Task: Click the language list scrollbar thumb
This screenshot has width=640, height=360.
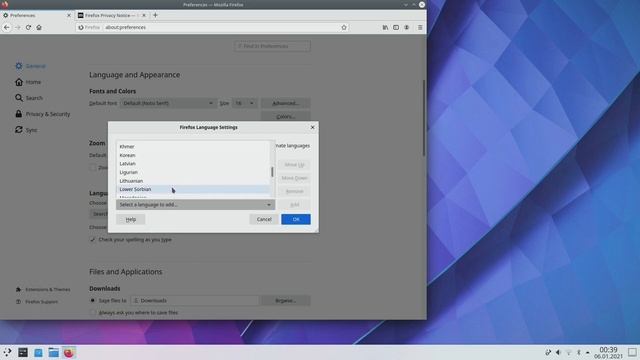Action: (x=272, y=172)
